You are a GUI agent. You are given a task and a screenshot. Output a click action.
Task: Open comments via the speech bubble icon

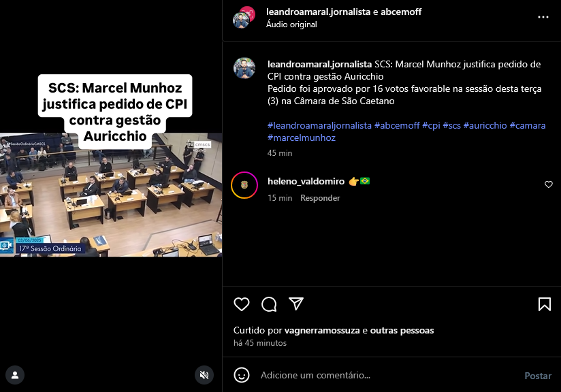pyautogui.click(x=269, y=304)
